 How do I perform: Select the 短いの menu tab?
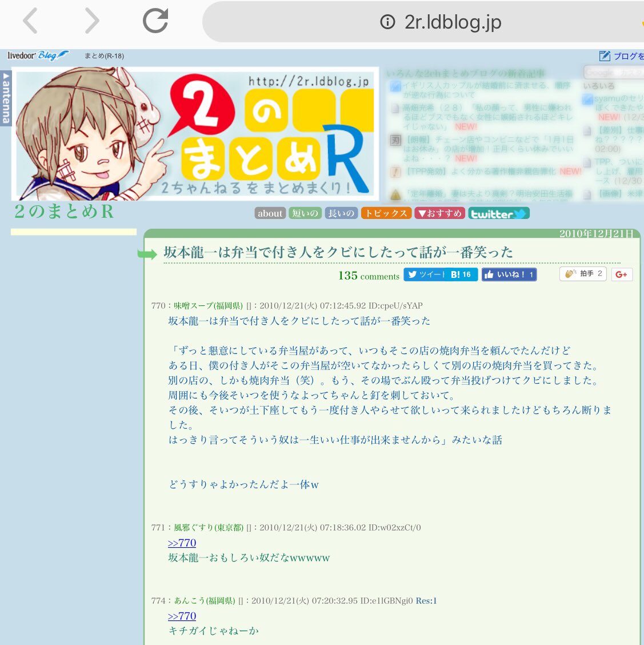click(305, 213)
